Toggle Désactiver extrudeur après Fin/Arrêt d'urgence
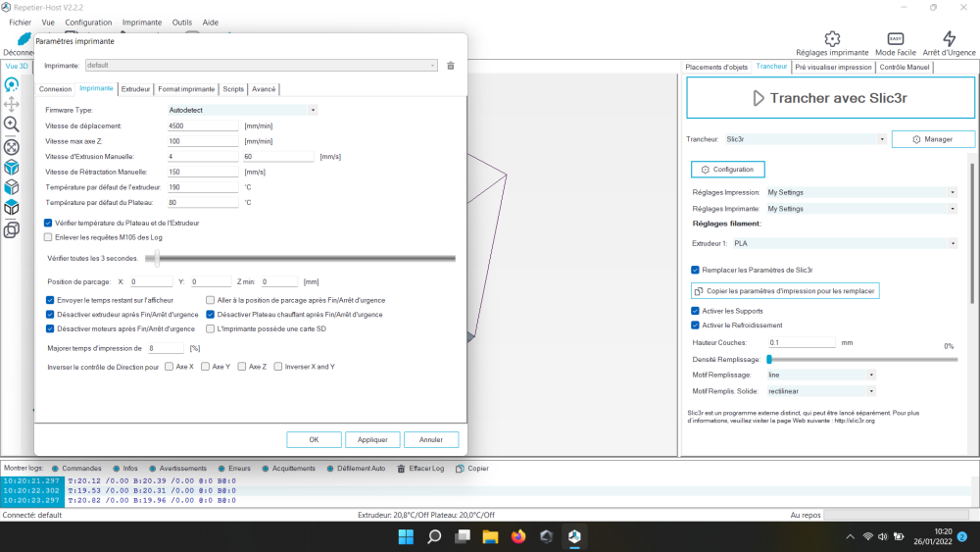Image resolution: width=980 pixels, height=552 pixels. pyautogui.click(x=50, y=315)
